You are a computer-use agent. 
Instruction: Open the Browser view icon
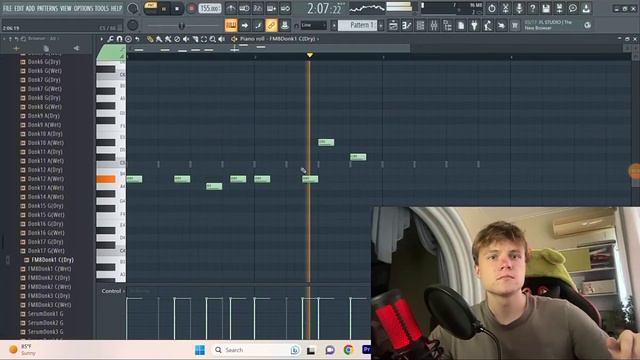[447, 25]
